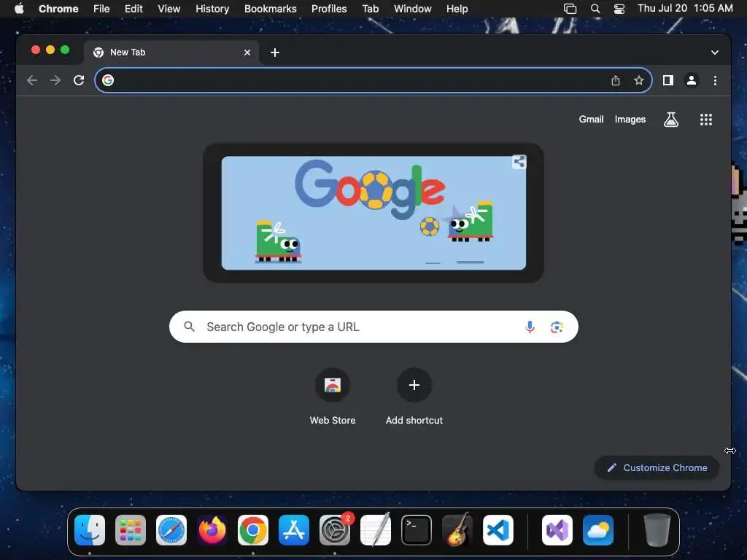Click the browser back arrow
The image size is (747, 560).
coord(32,80)
